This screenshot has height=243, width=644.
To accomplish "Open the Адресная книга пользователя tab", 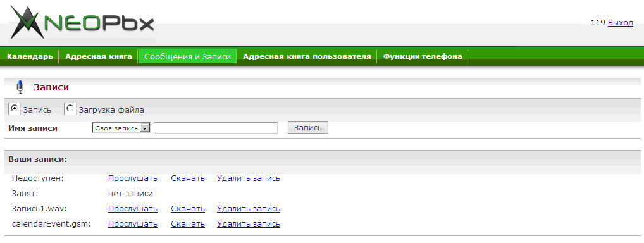I will click(307, 56).
